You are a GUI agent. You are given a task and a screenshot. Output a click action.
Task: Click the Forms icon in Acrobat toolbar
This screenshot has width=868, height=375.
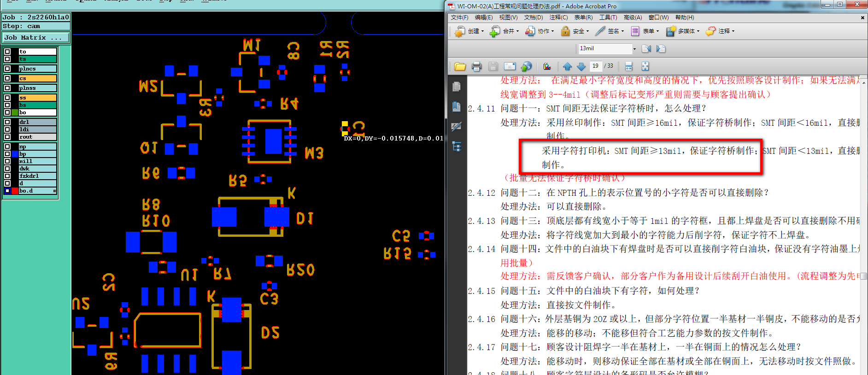click(635, 31)
